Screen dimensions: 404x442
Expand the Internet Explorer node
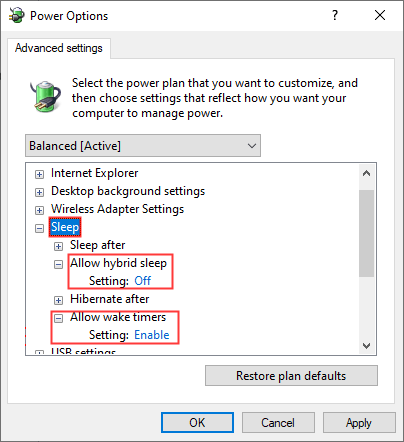pyautogui.click(x=39, y=174)
